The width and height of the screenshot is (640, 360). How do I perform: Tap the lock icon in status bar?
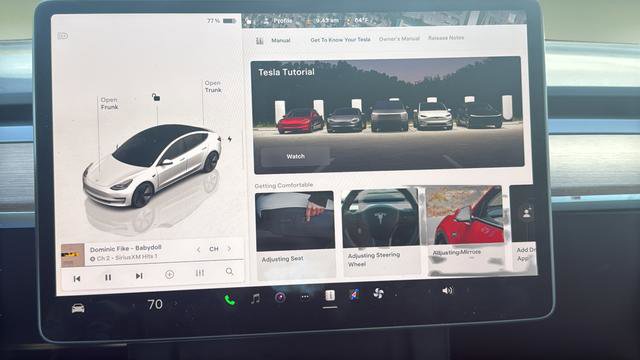pyautogui.click(x=249, y=20)
